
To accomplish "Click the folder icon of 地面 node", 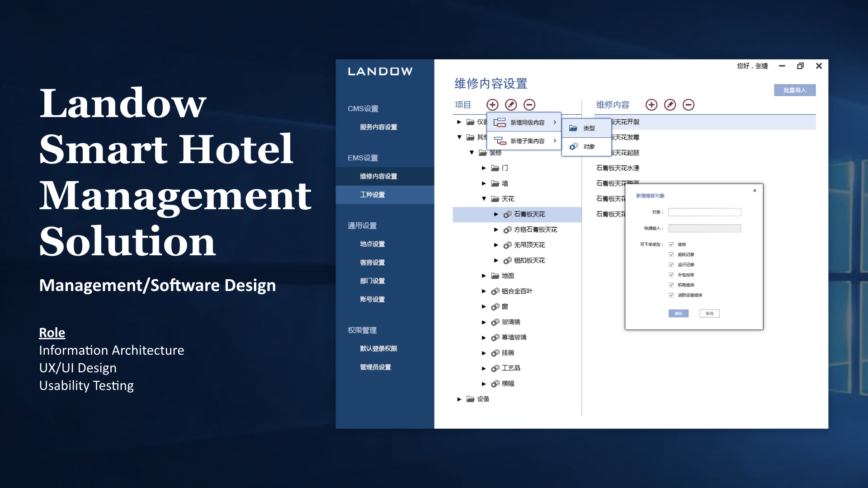I will [495, 276].
